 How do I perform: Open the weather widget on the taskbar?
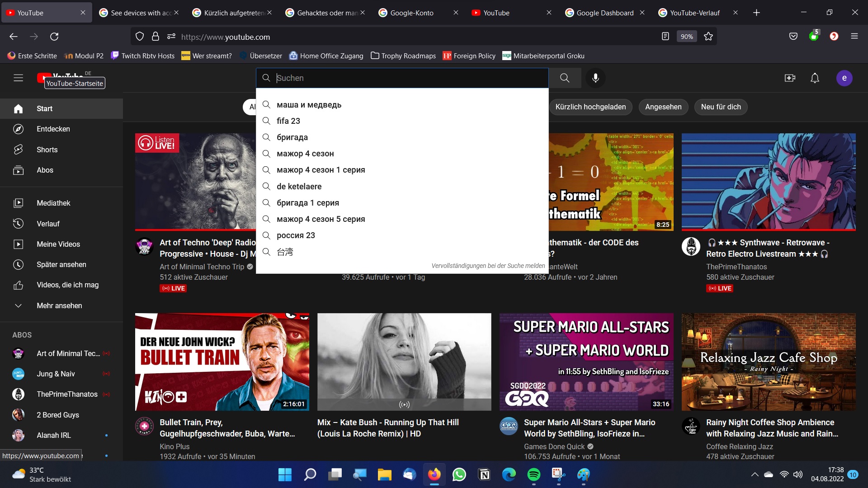coord(42,474)
